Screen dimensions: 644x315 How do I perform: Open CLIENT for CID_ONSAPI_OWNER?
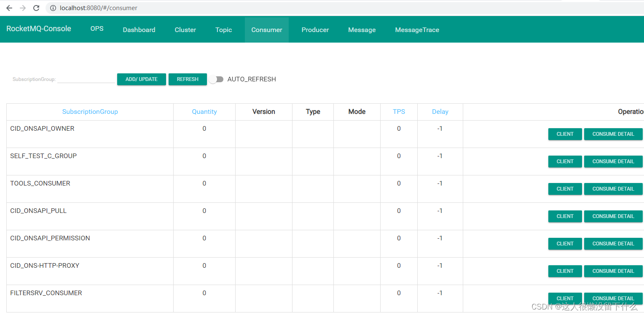click(x=565, y=134)
